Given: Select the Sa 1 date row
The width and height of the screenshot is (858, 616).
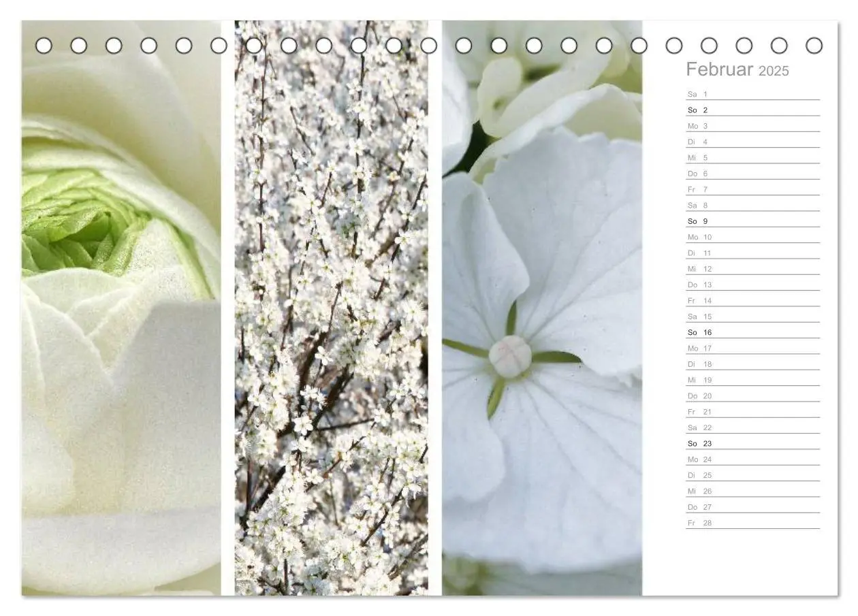Looking at the screenshot, I should point(752,94).
